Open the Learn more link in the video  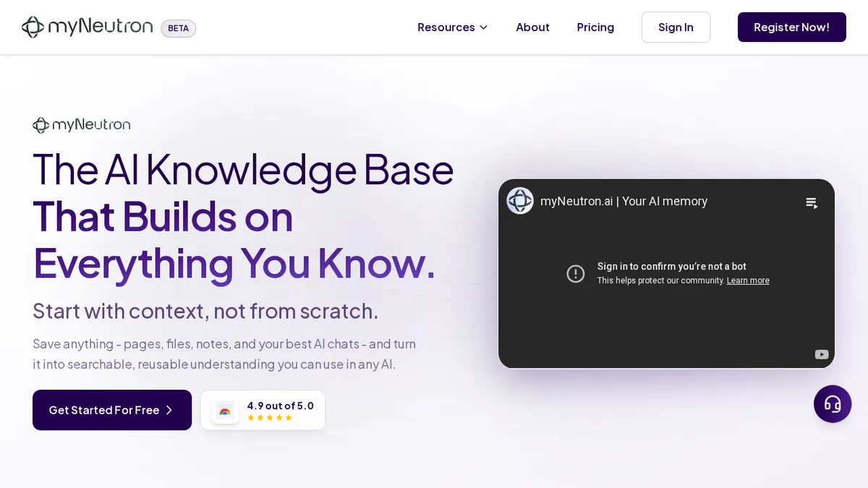tap(748, 281)
